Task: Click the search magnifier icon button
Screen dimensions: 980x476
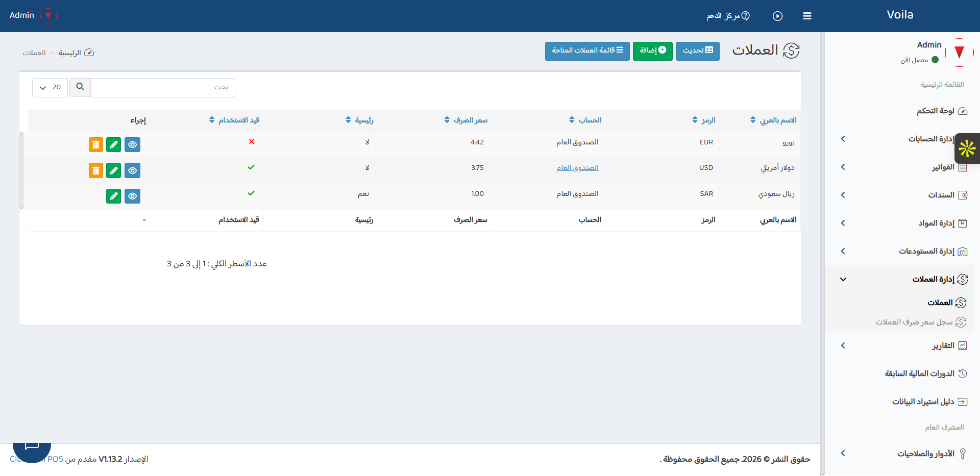Action: click(x=80, y=87)
